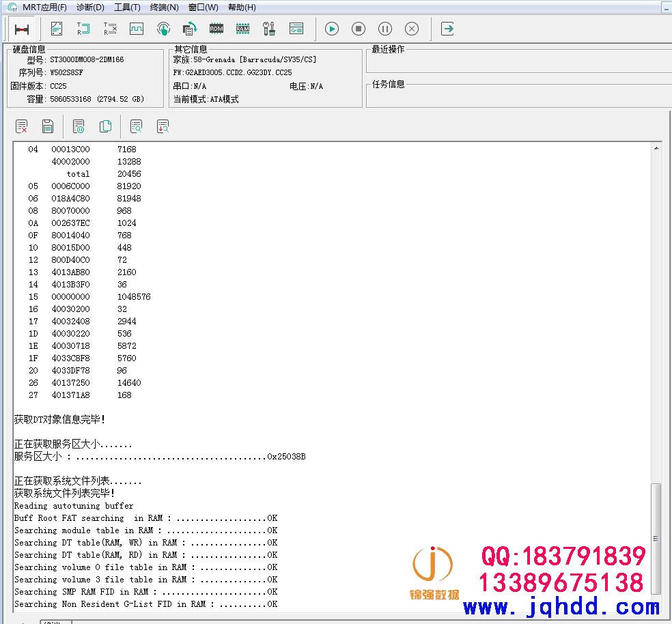Open the 诊断(D) menu
Viewport: 672px width, 624px height.
90,8
